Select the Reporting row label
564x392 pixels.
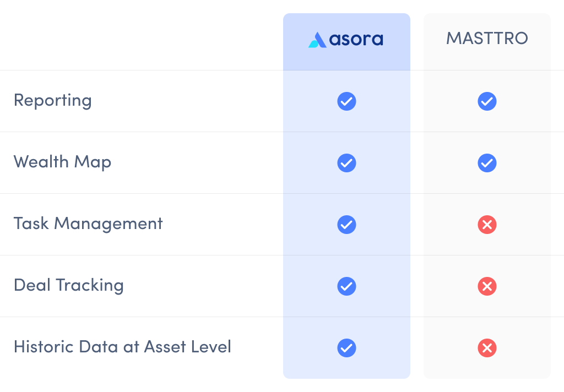click(x=53, y=101)
